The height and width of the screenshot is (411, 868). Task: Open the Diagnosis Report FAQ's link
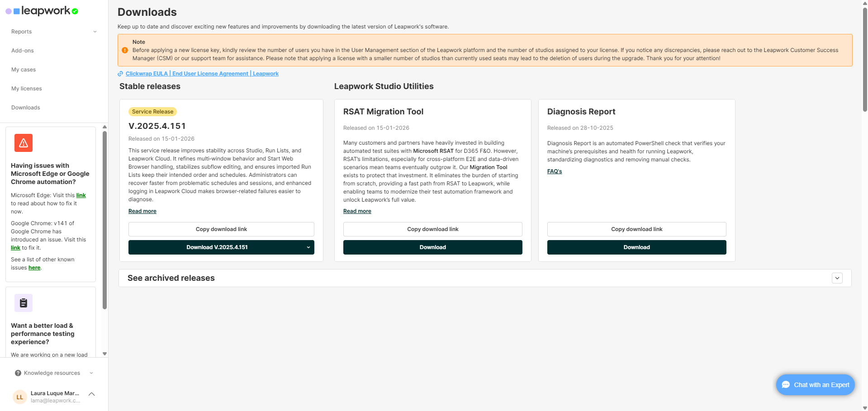(x=555, y=171)
